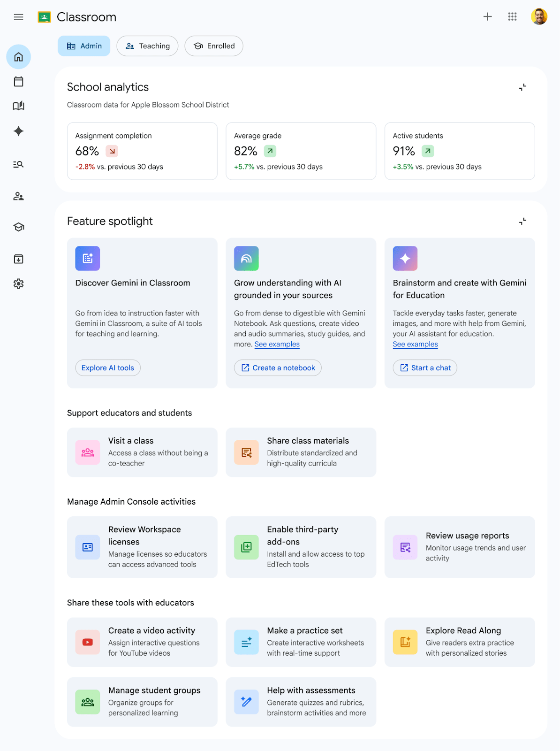
Task: Open the Google apps grid icon
Action: 512,17
